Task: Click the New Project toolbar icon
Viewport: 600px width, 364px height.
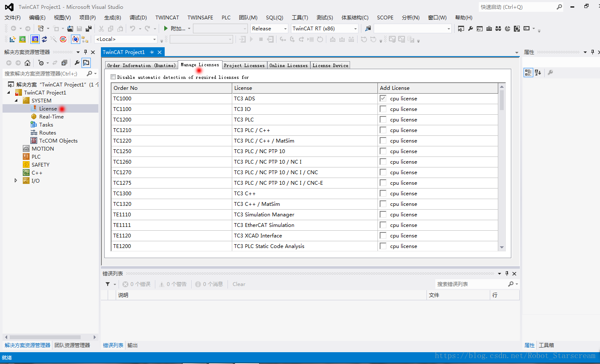Action: [41, 28]
